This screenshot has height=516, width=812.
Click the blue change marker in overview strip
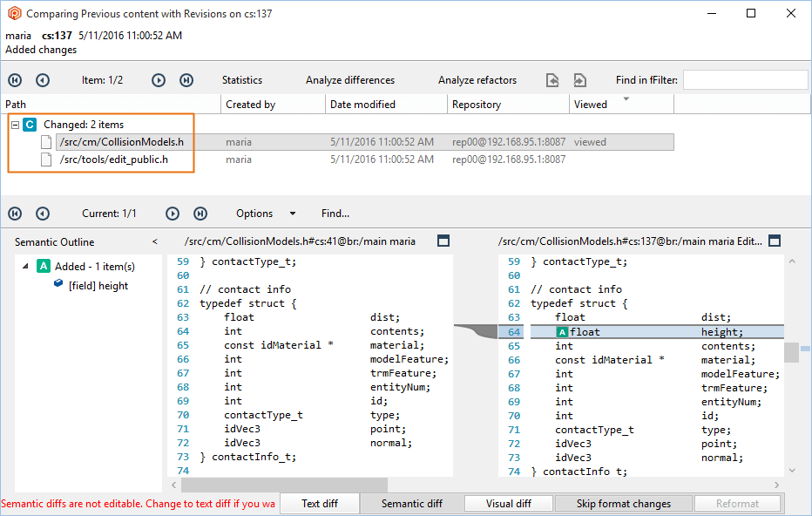805,349
